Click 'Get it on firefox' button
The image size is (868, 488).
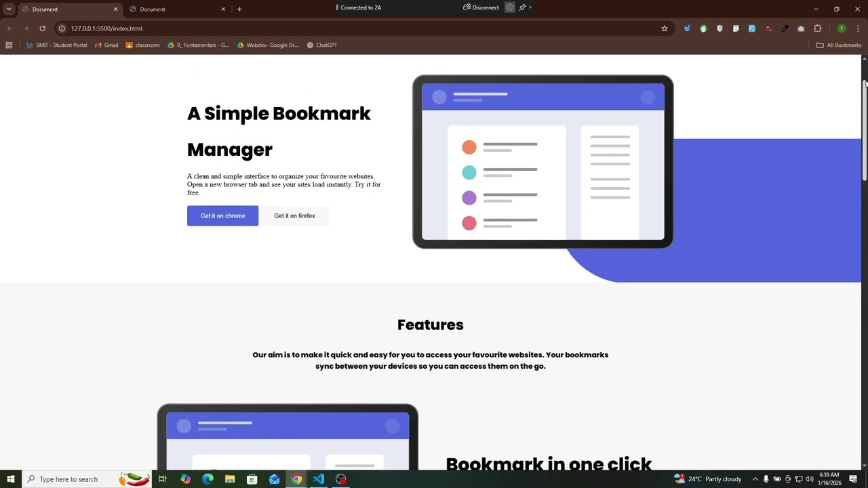294,216
